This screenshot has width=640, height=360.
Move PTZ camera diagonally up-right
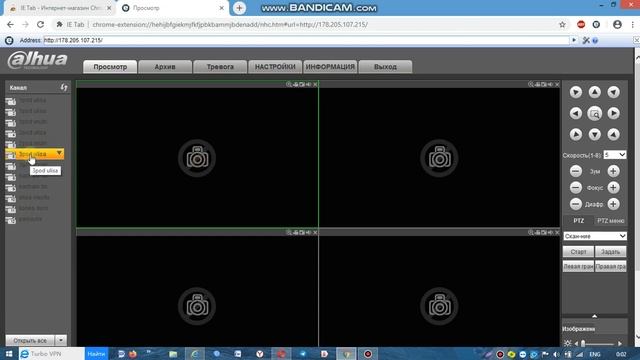tap(613, 92)
